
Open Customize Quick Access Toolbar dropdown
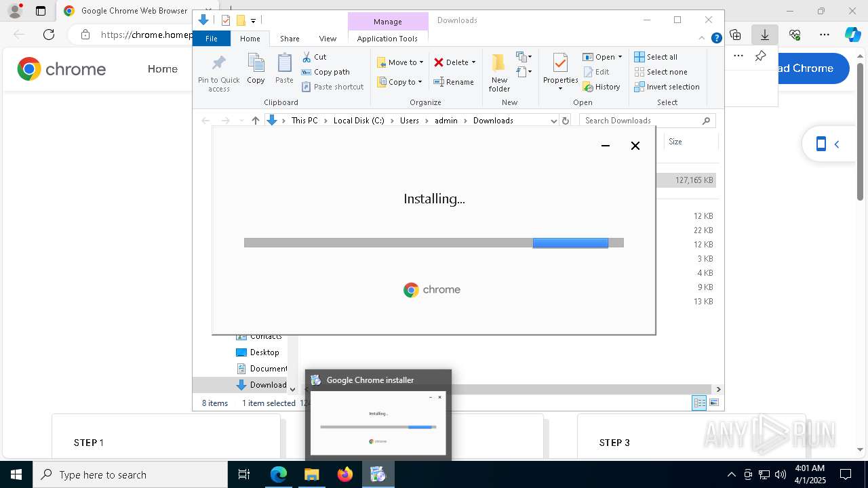253,21
